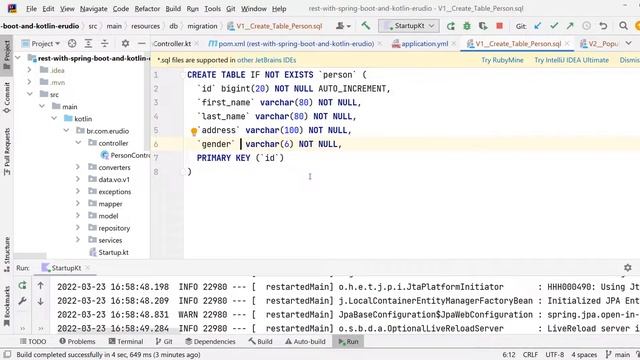The height and width of the screenshot is (360, 640).
Task: Rerun application icon in Run panel
Action: tap(22, 286)
